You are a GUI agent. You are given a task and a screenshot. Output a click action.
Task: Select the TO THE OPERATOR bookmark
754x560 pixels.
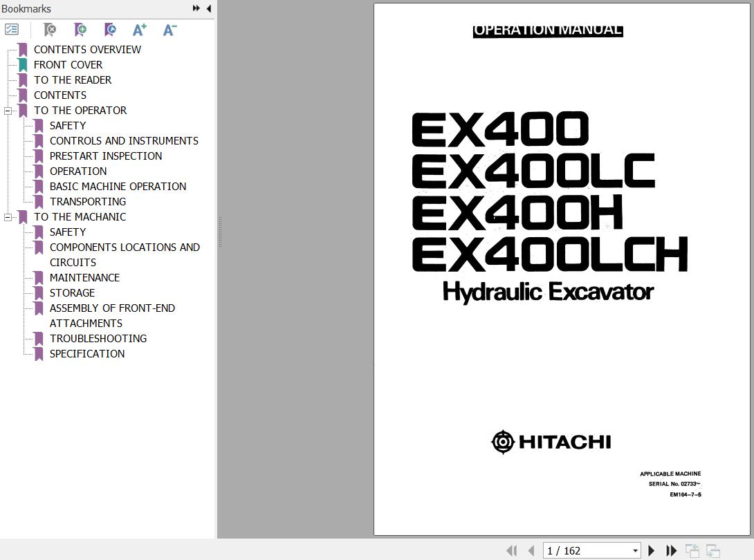pos(80,111)
